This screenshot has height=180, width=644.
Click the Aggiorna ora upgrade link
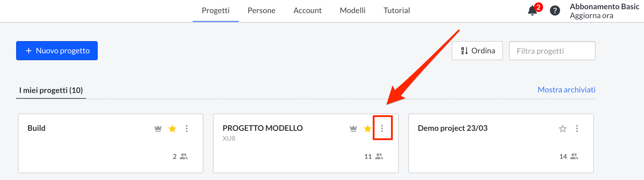click(x=591, y=16)
